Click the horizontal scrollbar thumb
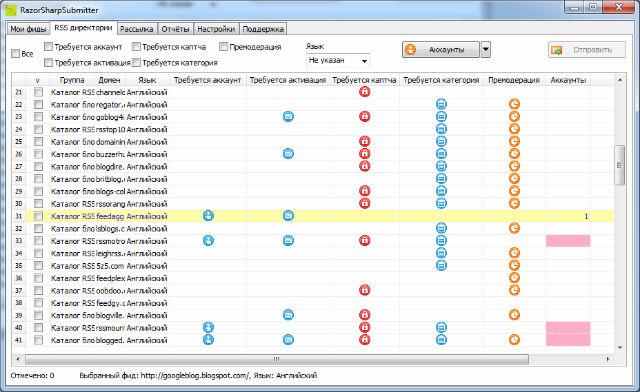The image size is (640, 392). [277, 359]
